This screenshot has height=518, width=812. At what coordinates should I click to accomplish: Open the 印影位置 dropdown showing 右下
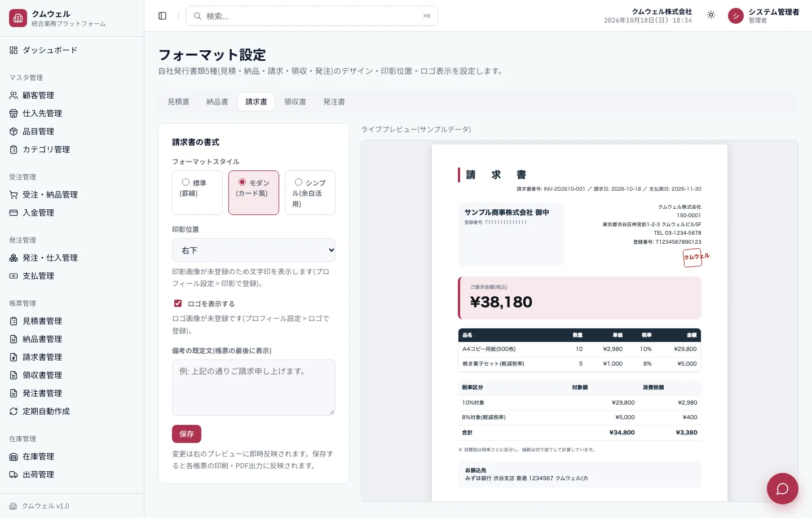254,250
